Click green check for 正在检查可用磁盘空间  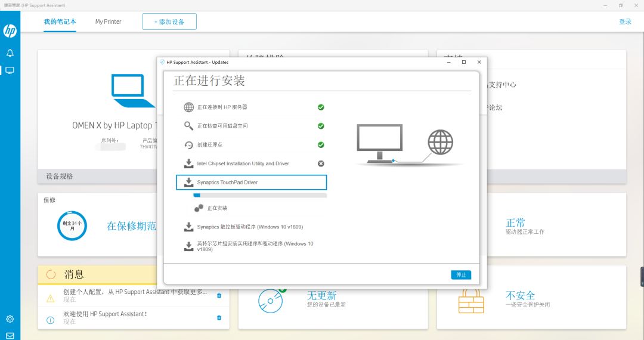tap(321, 126)
